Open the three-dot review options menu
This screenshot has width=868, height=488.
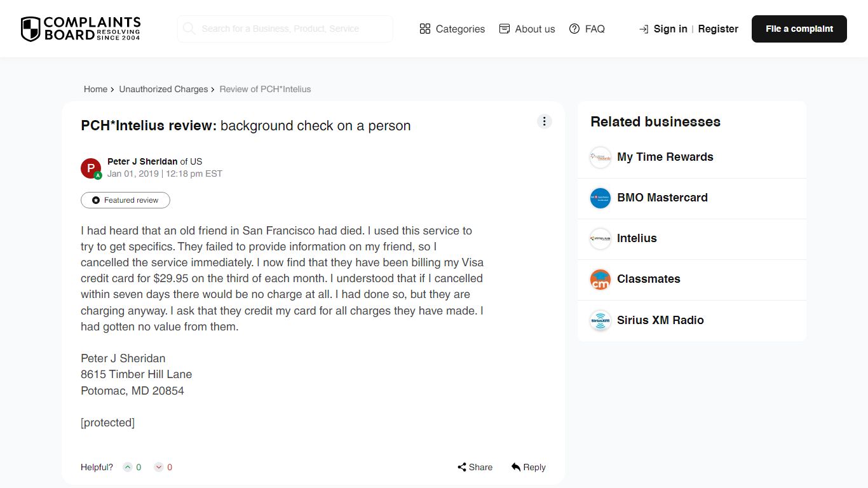point(545,121)
